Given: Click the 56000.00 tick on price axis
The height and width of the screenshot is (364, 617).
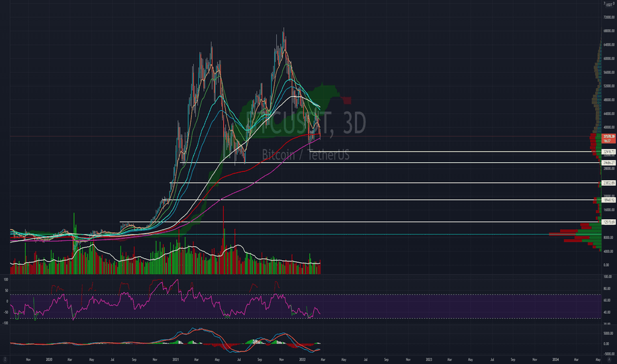Looking at the screenshot, I should (609, 72).
